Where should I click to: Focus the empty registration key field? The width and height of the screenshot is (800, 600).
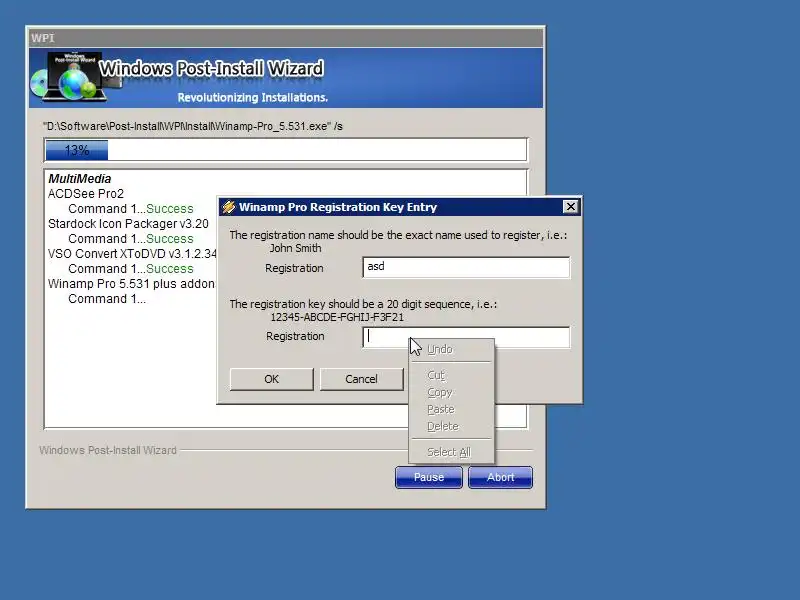466,337
